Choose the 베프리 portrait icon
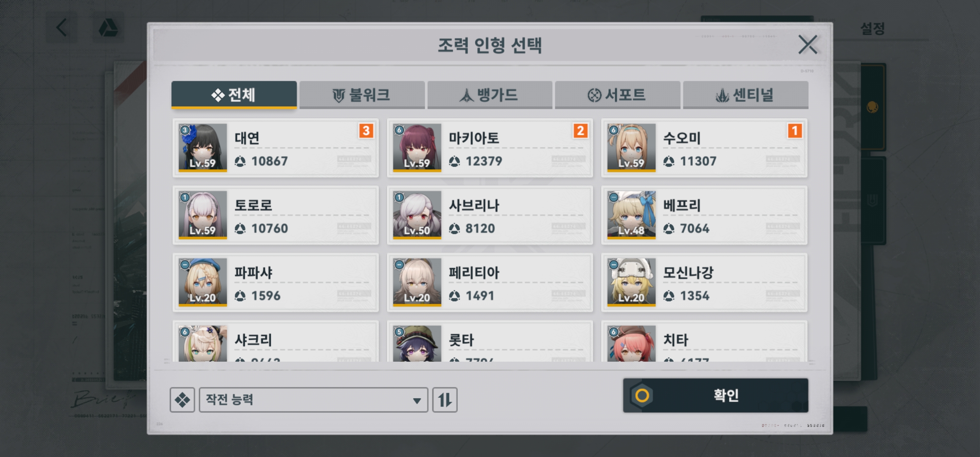Image resolution: width=980 pixels, height=457 pixels. pyautogui.click(x=631, y=215)
